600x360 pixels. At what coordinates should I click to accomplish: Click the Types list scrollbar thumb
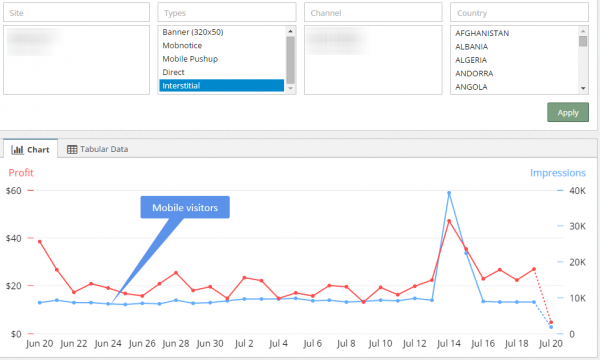point(290,60)
